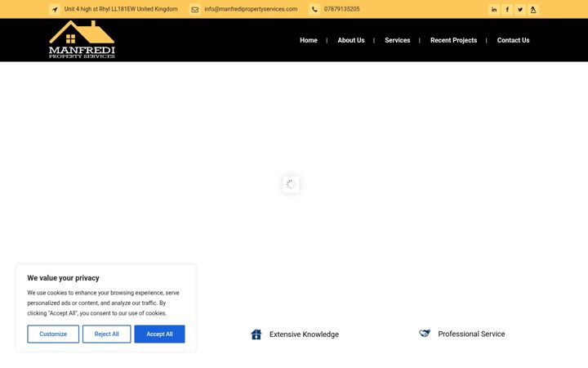The image size is (588, 368).
Task: Click the location arrow icon beside the address
Action: click(55, 9)
